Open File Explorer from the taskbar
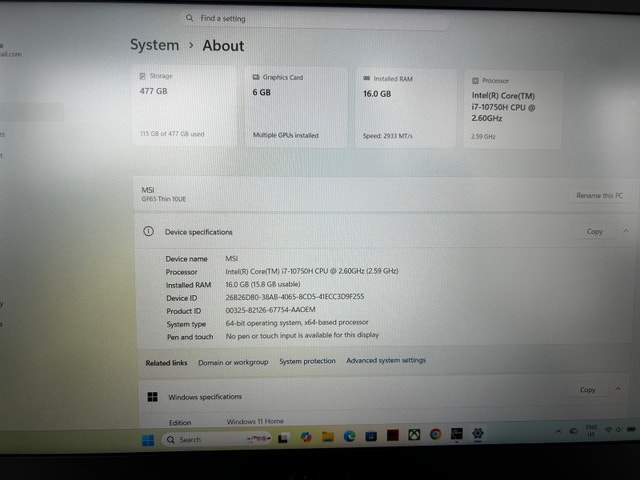 click(x=328, y=437)
